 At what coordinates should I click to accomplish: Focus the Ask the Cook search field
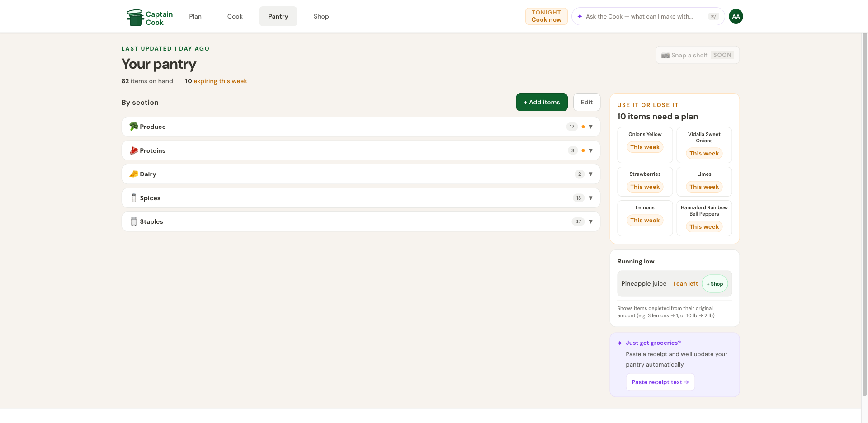pos(648,16)
